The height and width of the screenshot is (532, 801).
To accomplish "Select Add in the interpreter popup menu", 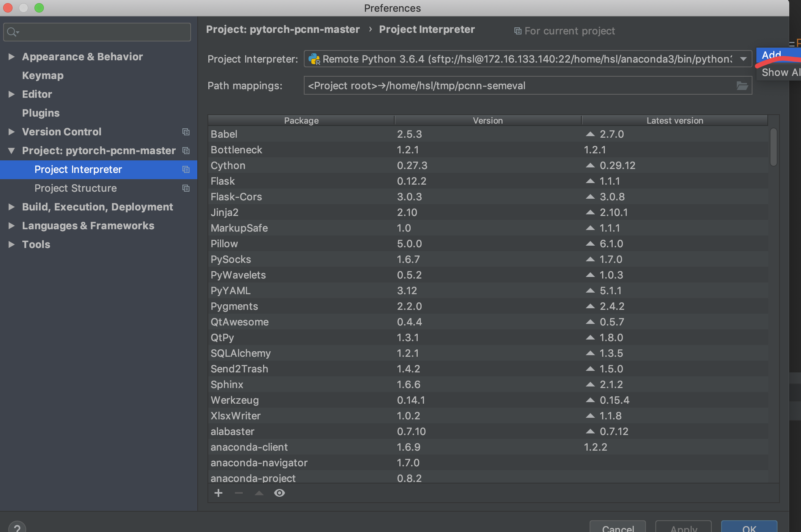I will pos(778,55).
